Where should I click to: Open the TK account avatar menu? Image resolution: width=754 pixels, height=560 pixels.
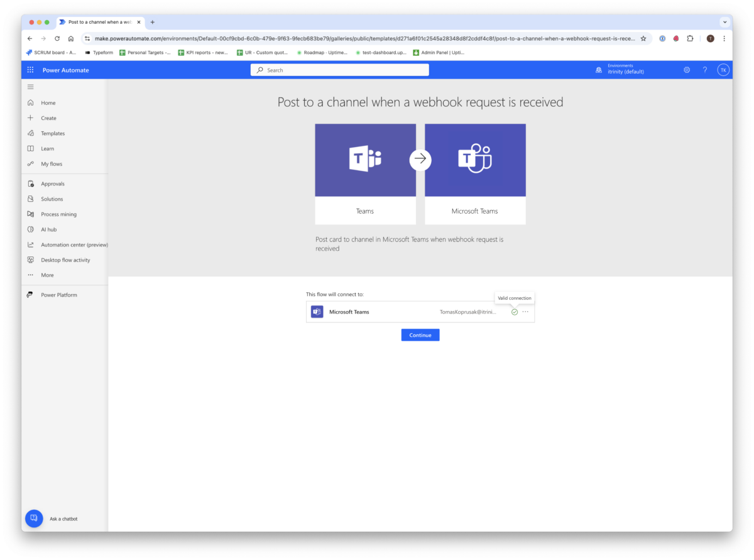pos(723,70)
